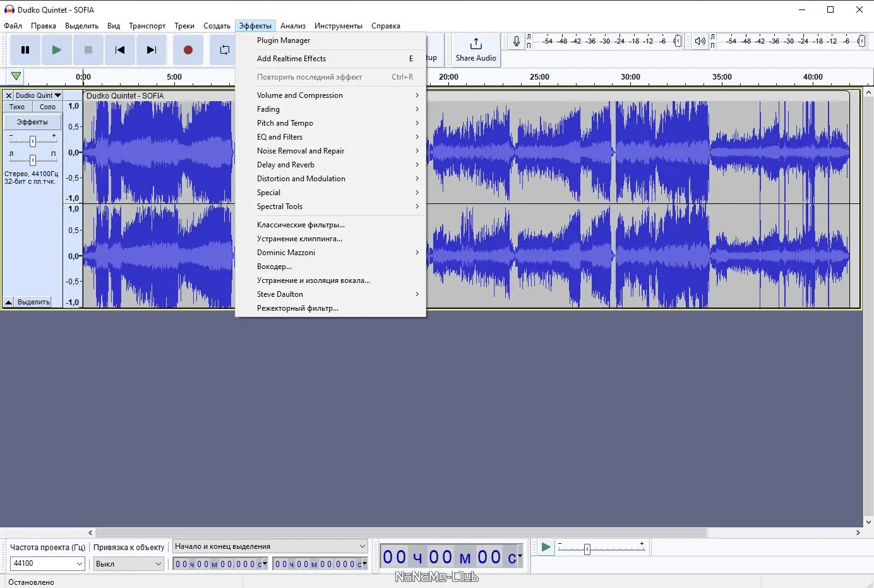Open the Анализ menu
The image size is (874, 588).
point(292,26)
